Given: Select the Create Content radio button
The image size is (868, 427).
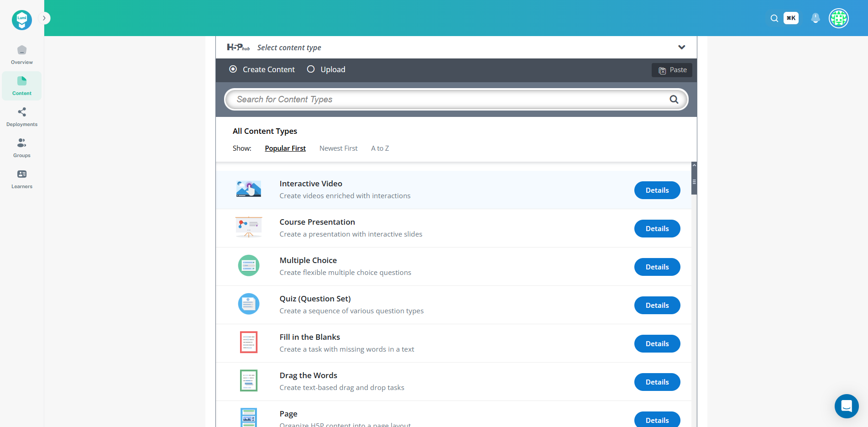Looking at the screenshot, I should 233,69.
